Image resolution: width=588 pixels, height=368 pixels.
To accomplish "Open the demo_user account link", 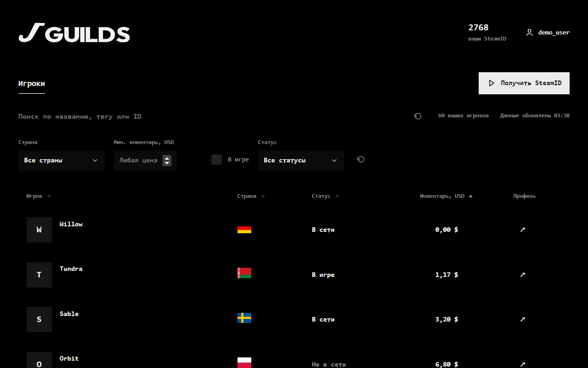I will tap(548, 33).
